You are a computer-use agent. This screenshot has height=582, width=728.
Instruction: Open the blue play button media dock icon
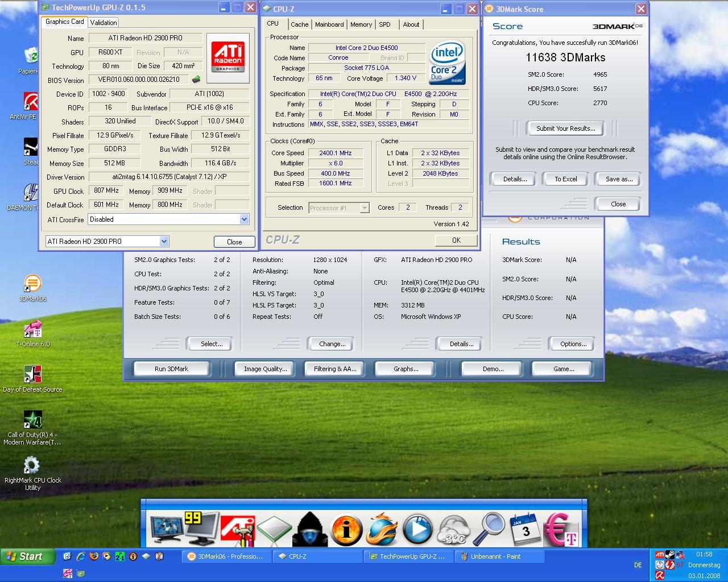tap(417, 530)
